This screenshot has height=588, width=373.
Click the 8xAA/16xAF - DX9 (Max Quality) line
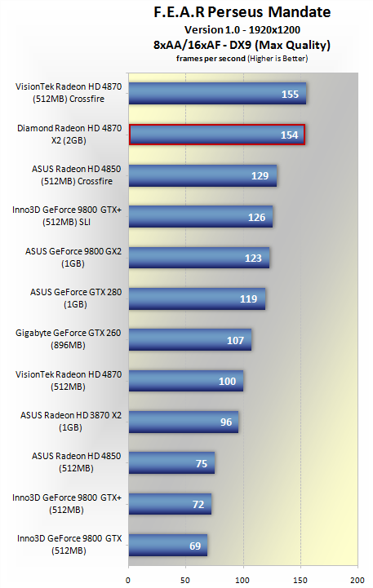(242, 45)
